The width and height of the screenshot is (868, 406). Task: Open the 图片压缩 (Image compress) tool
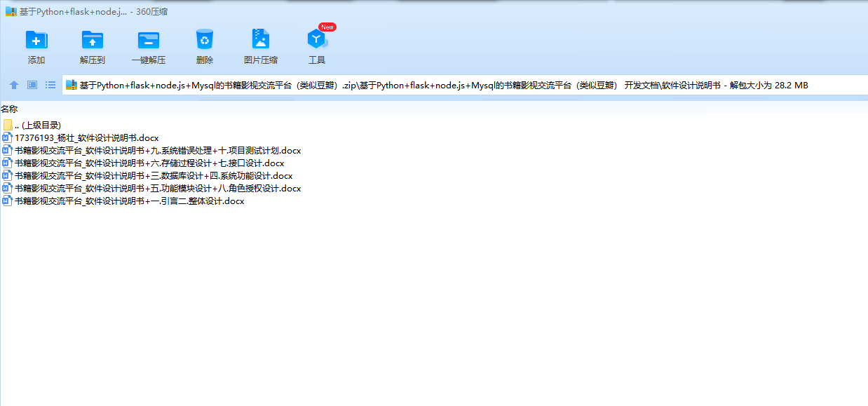[261, 39]
